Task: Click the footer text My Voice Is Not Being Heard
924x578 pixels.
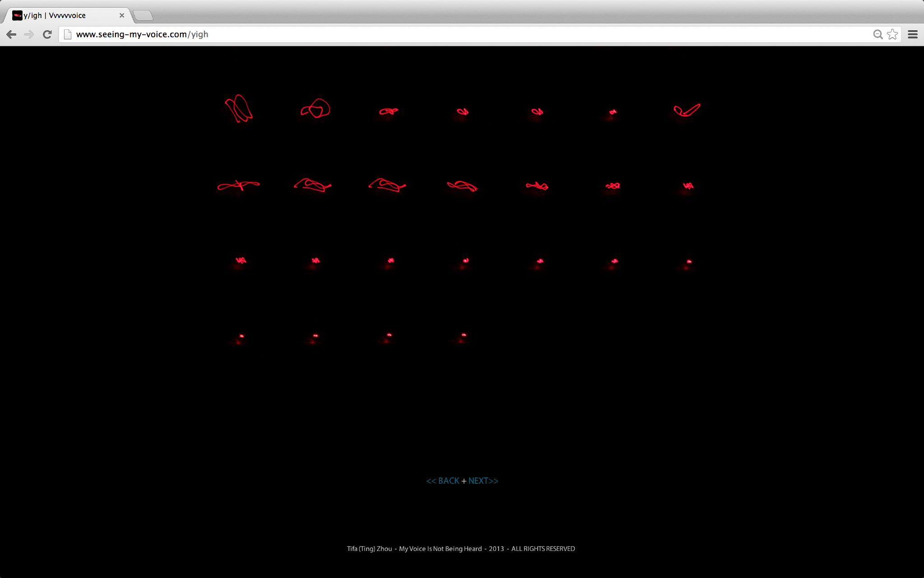Action: [440, 549]
